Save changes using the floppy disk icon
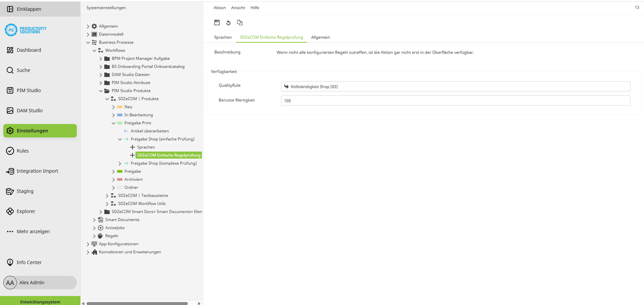Viewport: 644px width, 305px height. (217, 22)
